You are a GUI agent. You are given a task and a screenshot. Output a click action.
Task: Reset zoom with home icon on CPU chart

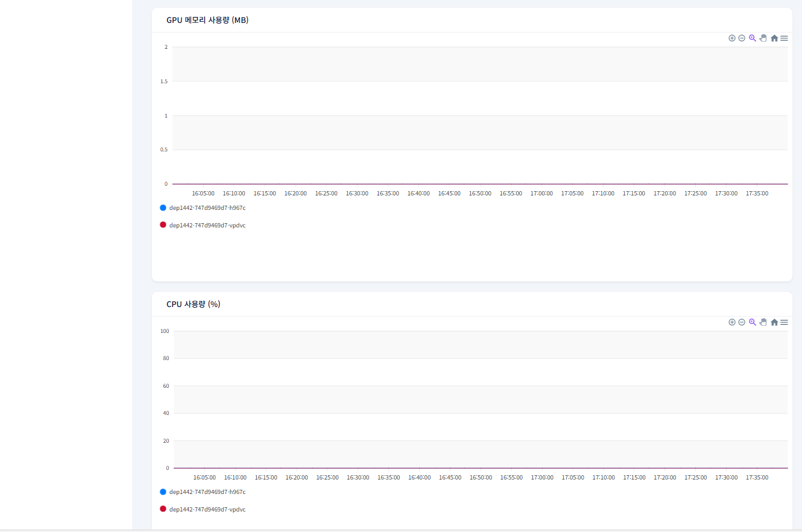774,322
